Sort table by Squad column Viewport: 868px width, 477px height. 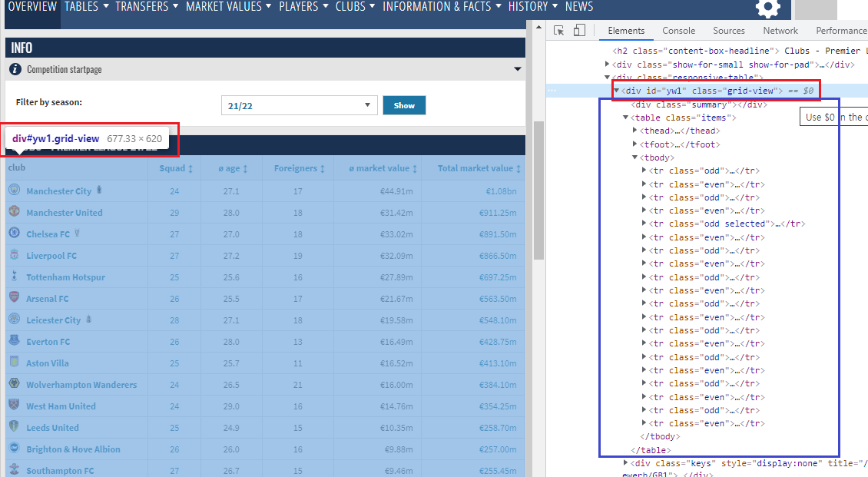[x=175, y=168]
